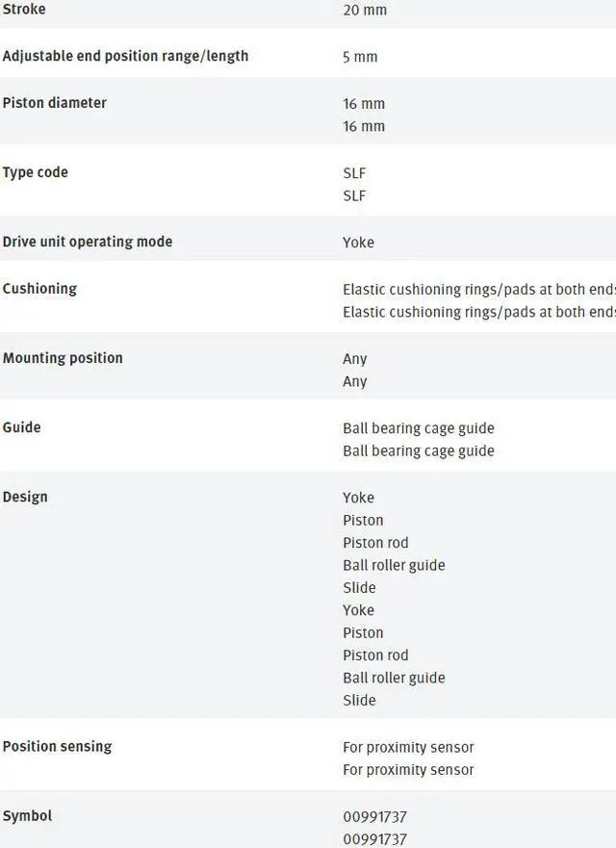Click the Guide property label
Image resolution: width=616 pixels, height=848 pixels.
click(21, 427)
